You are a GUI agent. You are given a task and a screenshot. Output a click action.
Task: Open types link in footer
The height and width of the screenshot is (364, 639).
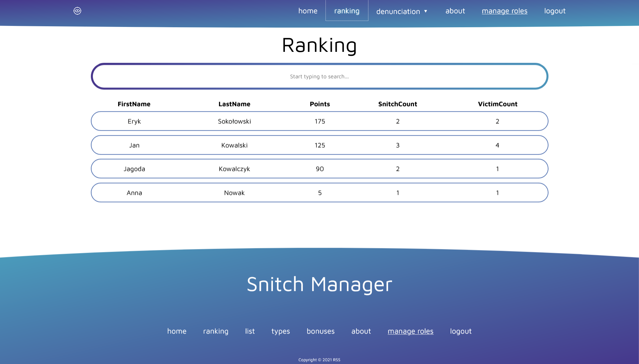[x=280, y=331]
